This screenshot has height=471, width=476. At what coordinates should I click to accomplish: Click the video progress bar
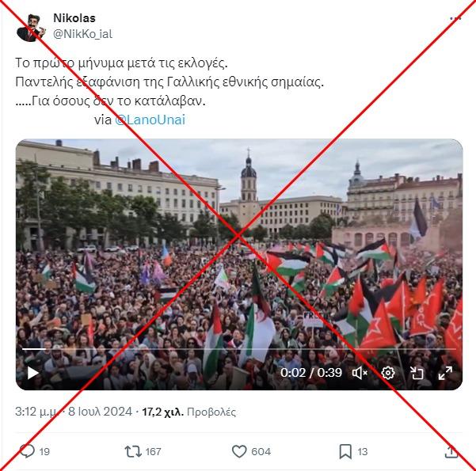coord(239,349)
